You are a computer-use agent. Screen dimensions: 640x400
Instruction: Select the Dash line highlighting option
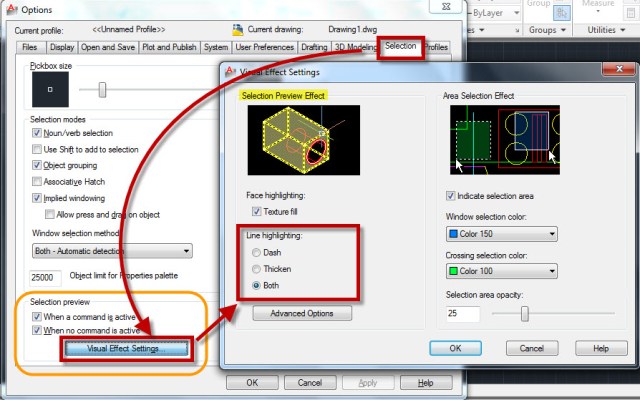(x=256, y=251)
